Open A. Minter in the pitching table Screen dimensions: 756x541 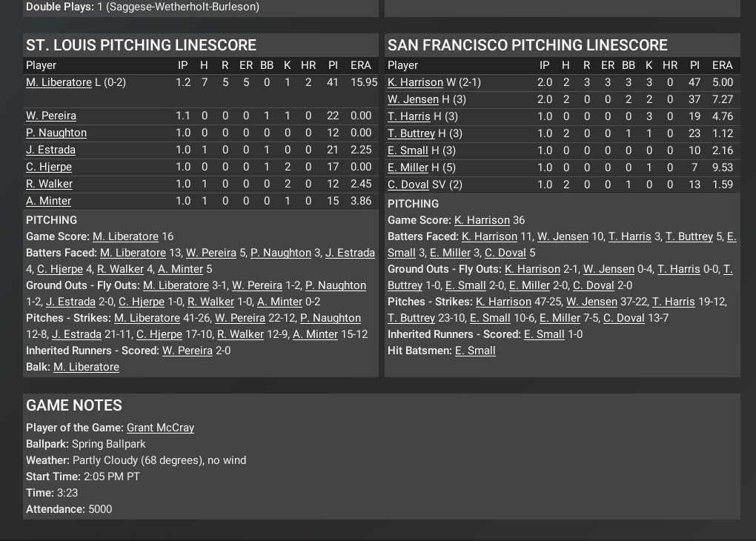click(48, 201)
